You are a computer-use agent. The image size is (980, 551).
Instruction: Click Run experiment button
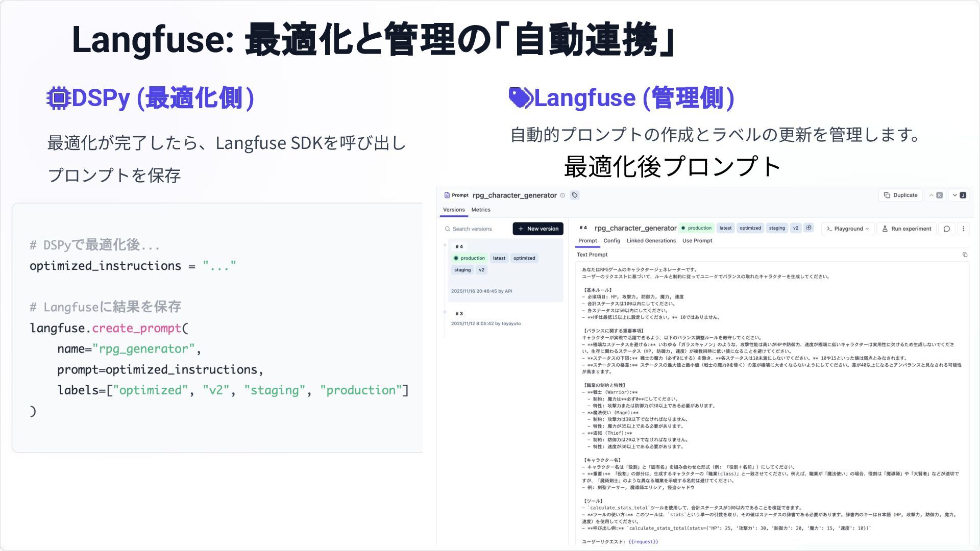(906, 229)
